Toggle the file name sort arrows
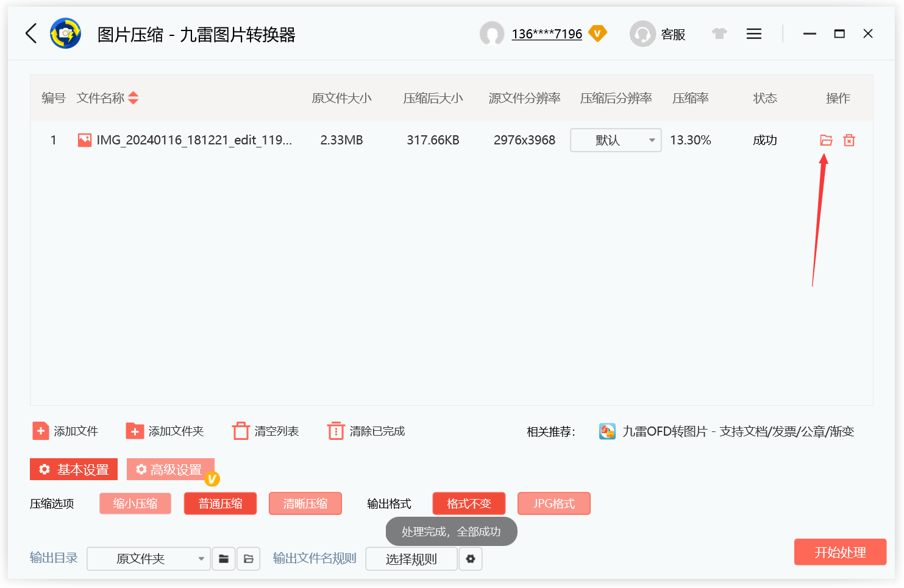 pyautogui.click(x=133, y=97)
